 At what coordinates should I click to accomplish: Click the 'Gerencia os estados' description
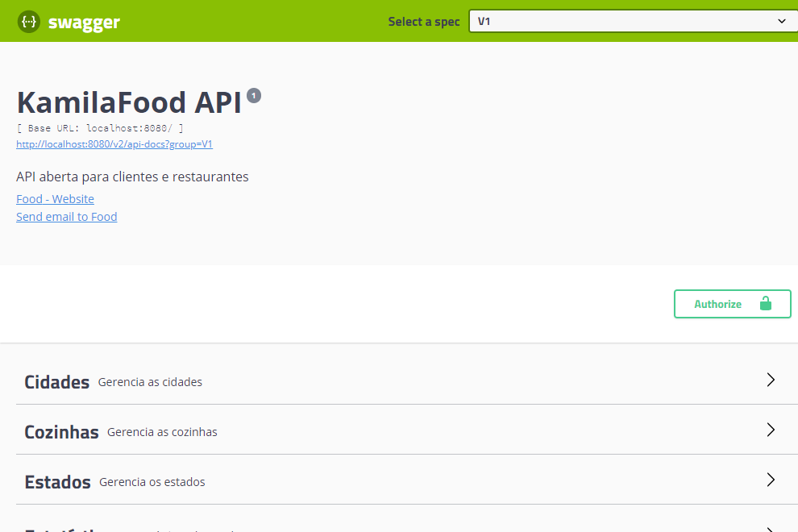click(x=152, y=482)
